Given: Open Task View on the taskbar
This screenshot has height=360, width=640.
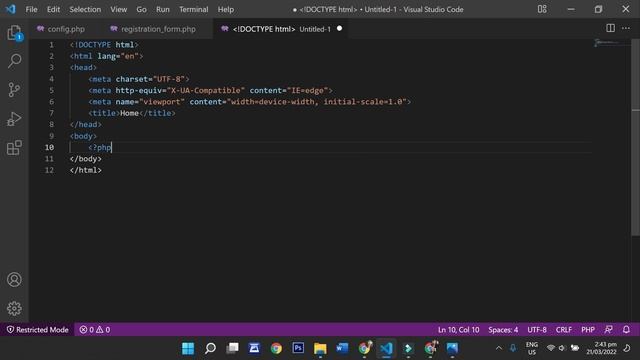Looking at the screenshot, I should [x=232, y=348].
